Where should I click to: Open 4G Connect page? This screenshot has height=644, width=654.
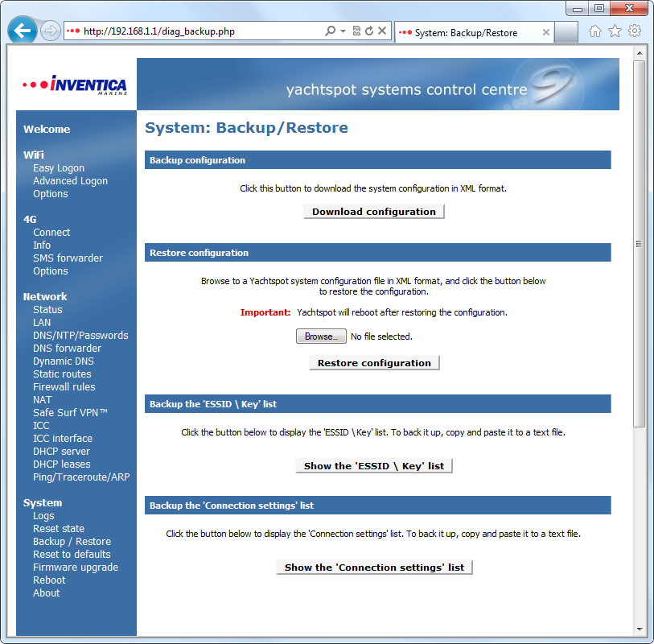(x=51, y=232)
